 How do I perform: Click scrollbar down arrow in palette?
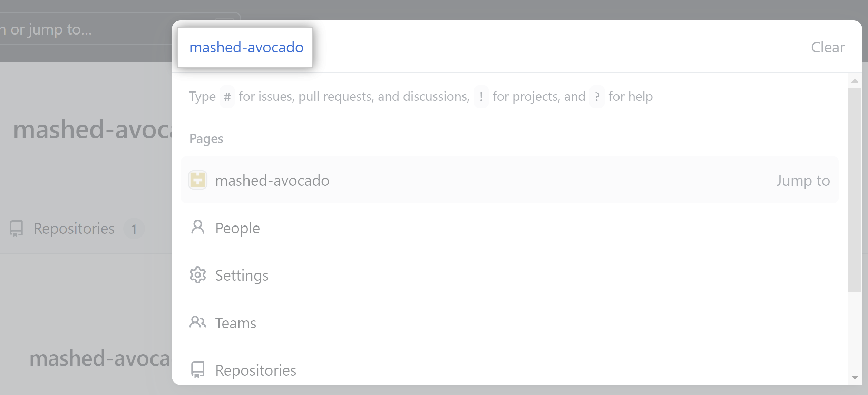(x=855, y=377)
